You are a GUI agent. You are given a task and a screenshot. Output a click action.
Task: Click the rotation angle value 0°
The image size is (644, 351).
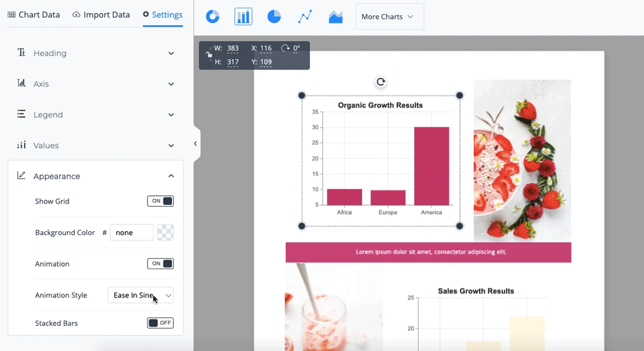[296, 48]
